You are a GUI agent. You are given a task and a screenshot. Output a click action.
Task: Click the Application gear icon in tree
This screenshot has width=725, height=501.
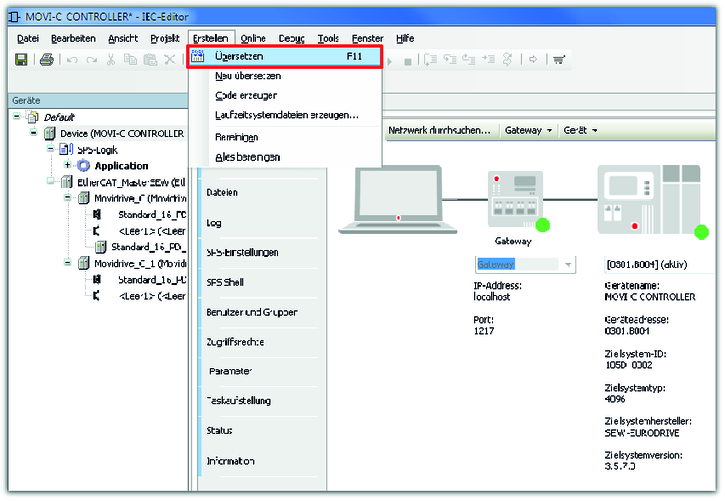pyautogui.click(x=83, y=166)
